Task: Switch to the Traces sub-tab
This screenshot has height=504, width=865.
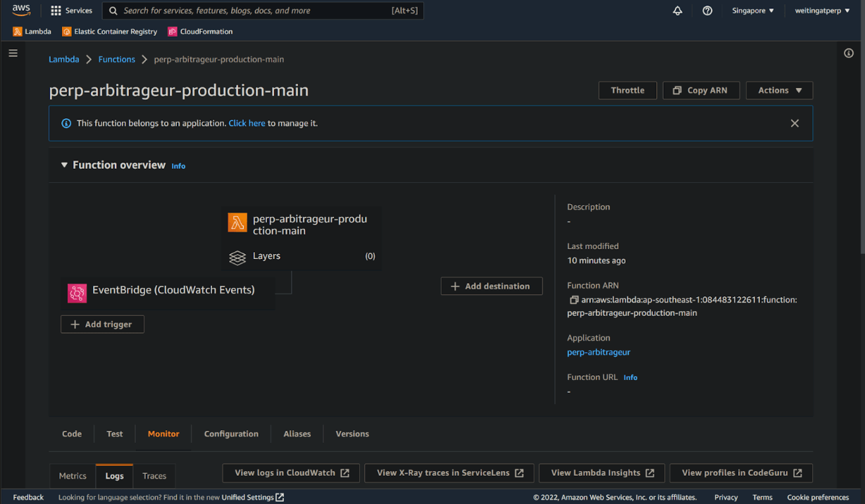Action: click(x=154, y=476)
